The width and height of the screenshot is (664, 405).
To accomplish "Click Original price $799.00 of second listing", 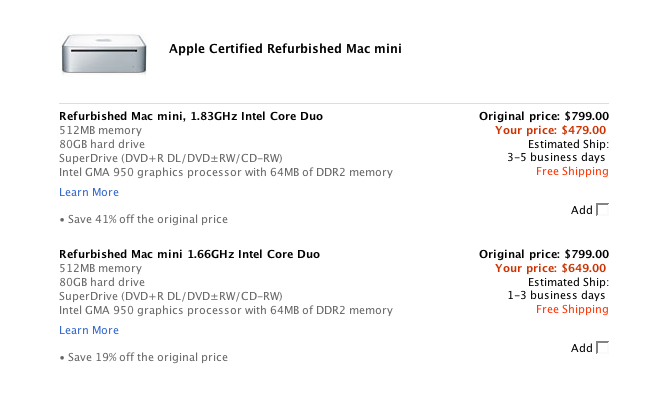I will [x=544, y=254].
